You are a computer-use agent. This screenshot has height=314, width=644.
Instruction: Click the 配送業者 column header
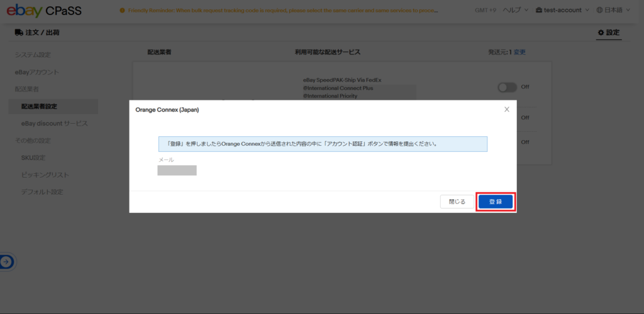click(x=159, y=52)
